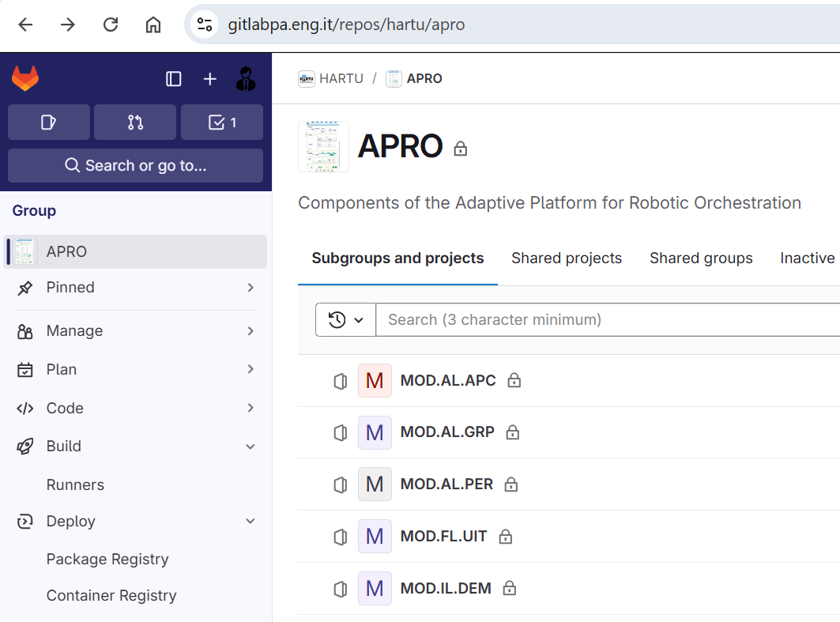840x622 pixels.
Task: Click the Deploy icon in sidebar
Action: click(x=24, y=522)
